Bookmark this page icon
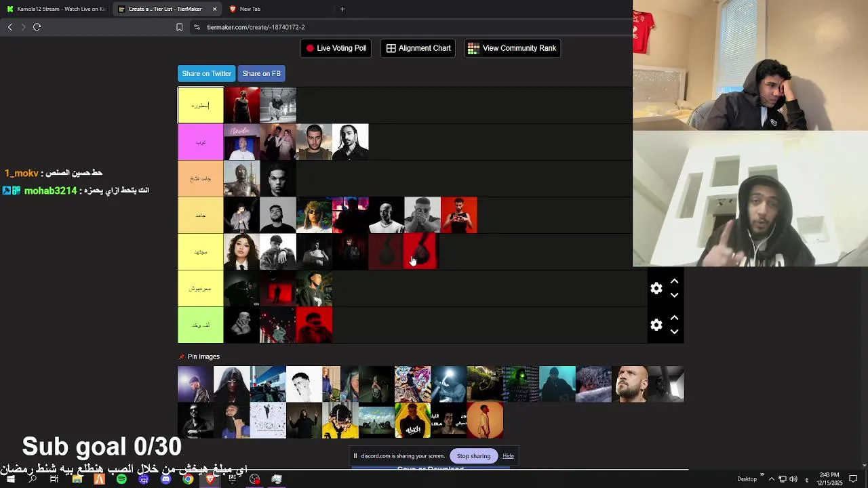Screen dimensions: 868x488 pos(179,27)
